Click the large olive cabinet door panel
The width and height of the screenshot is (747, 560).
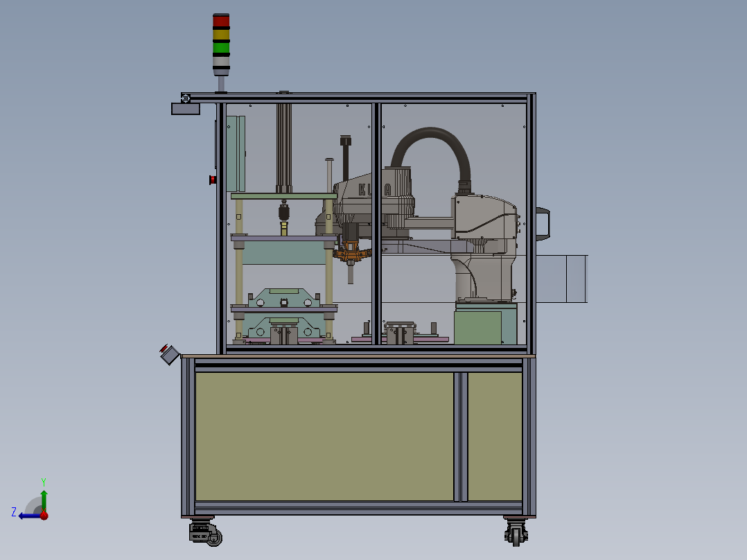point(324,436)
